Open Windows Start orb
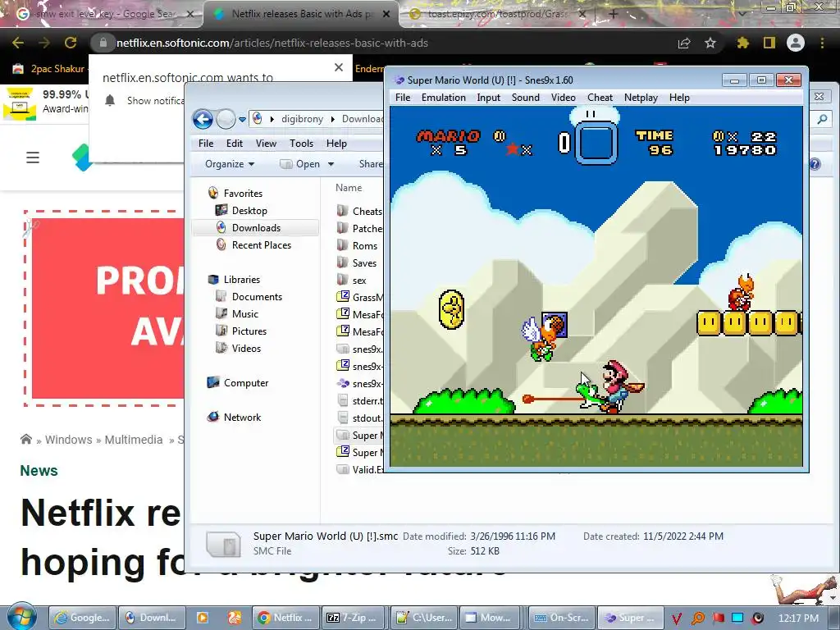The width and height of the screenshot is (840, 630). pyautogui.click(x=21, y=617)
